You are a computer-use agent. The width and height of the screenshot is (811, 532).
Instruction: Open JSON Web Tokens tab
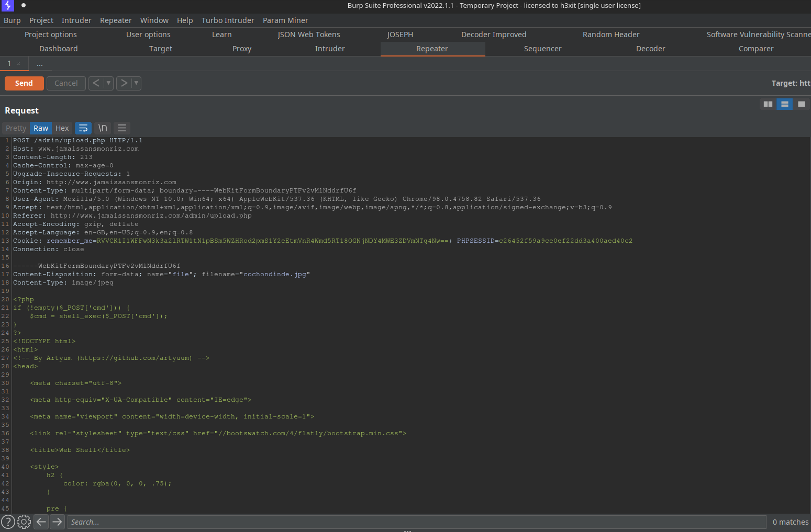(309, 35)
